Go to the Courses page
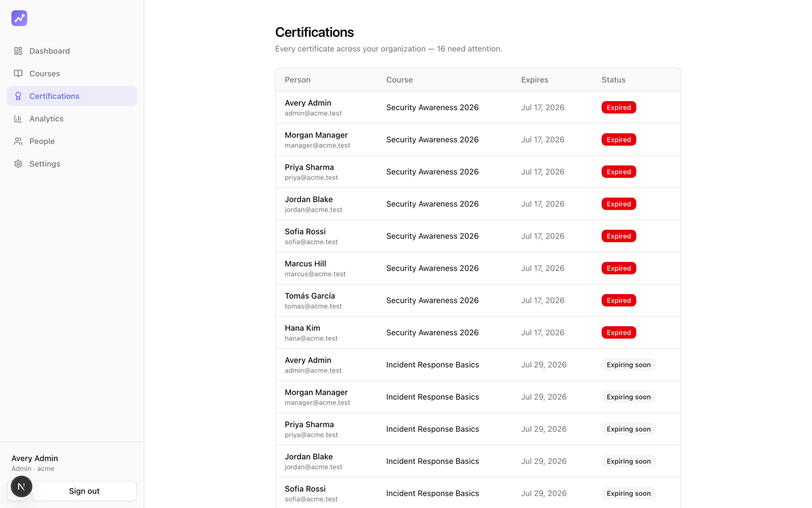Viewport: 812px width, 508px height. tap(72, 73)
